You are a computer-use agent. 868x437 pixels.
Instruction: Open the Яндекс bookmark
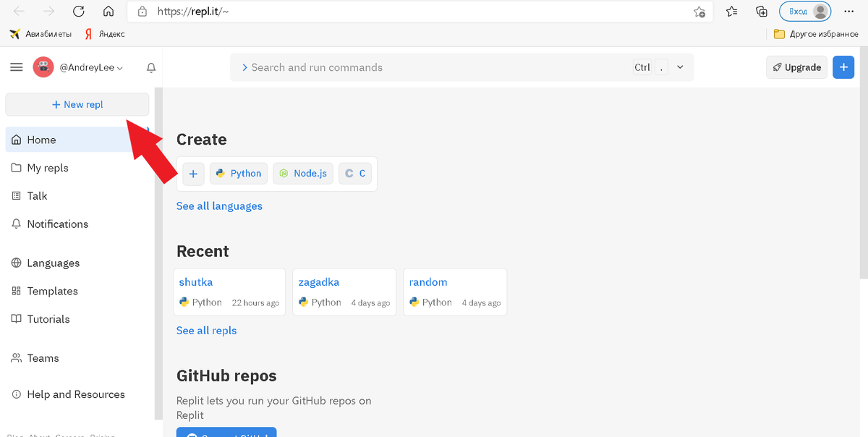point(105,34)
